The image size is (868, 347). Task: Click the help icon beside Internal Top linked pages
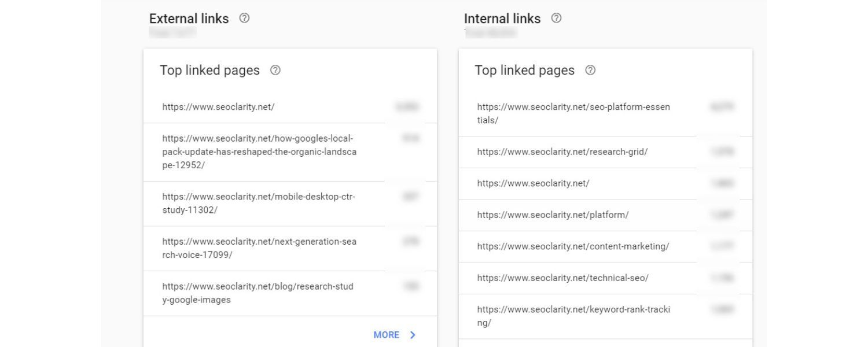[x=591, y=71]
